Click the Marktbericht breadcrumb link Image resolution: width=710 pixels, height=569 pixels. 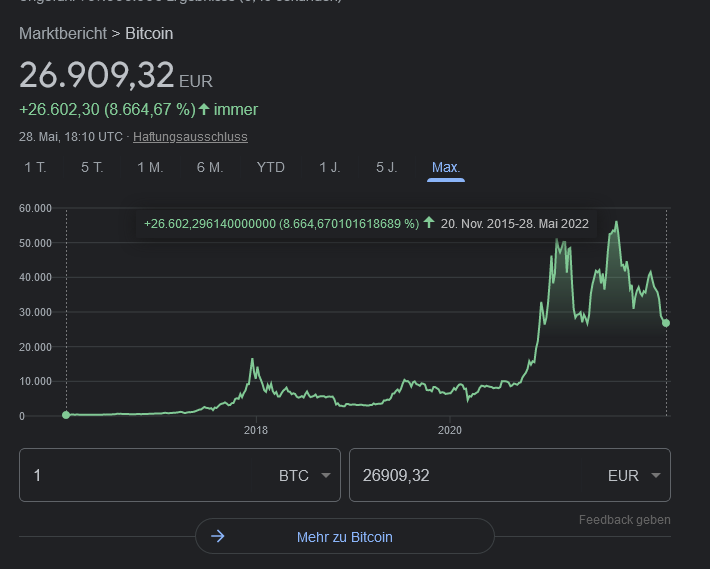click(62, 33)
